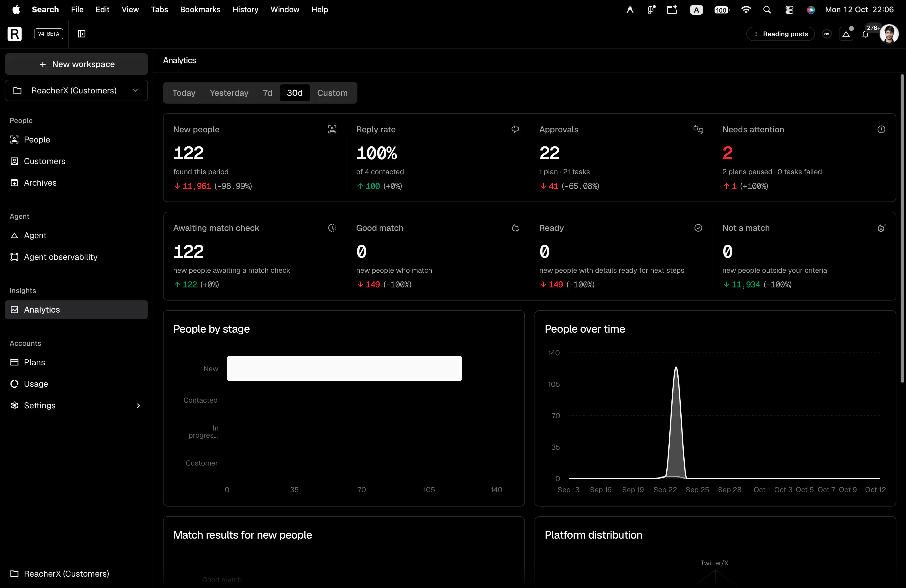
Task: Open the Archives sidebar item
Action: pos(76,183)
